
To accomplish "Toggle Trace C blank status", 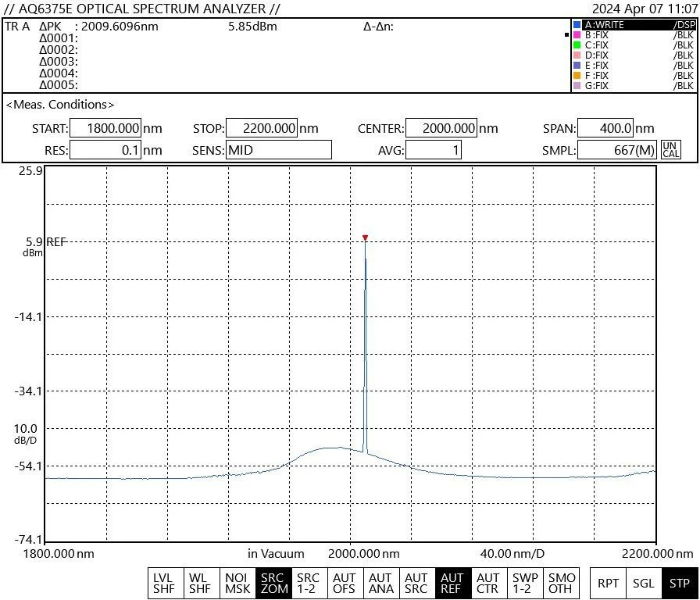I will pos(600,45).
